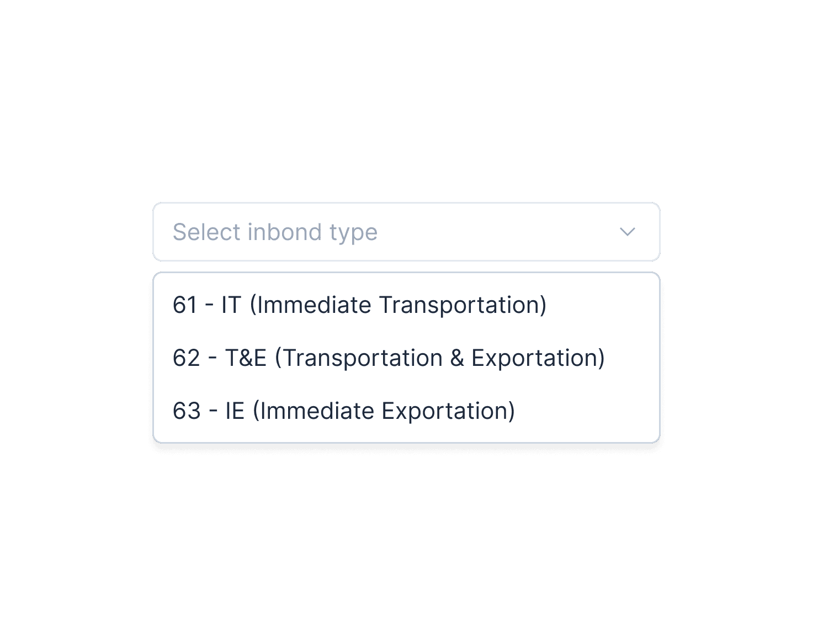Choose 61 - IT (Immediate Transportation)

pos(359,305)
